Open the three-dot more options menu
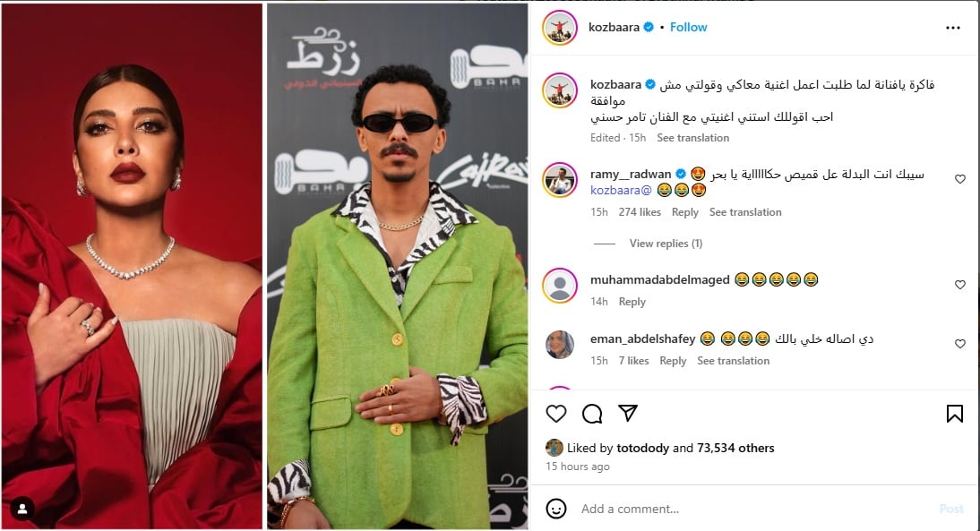This screenshot has width=980, height=531. point(952,28)
